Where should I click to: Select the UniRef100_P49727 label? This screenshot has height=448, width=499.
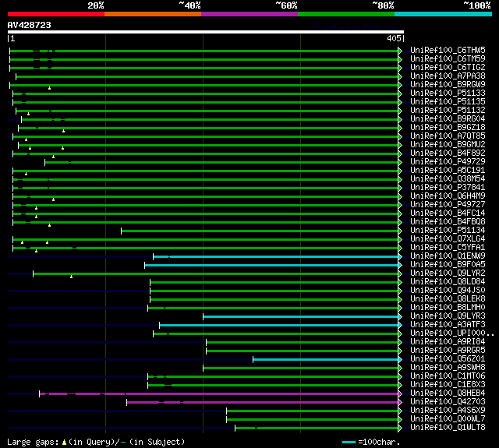tap(448, 205)
